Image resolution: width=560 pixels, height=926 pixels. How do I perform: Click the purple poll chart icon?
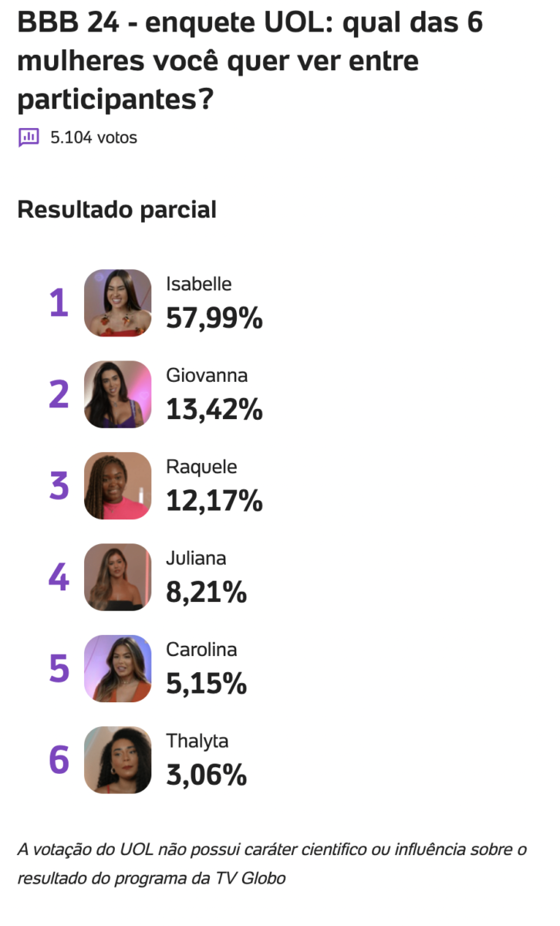click(29, 137)
